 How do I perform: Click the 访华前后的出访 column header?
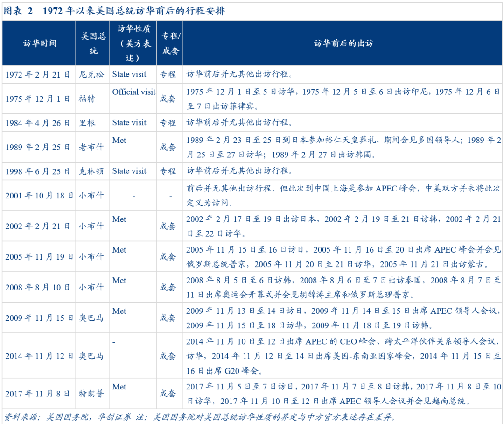tap(343, 42)
